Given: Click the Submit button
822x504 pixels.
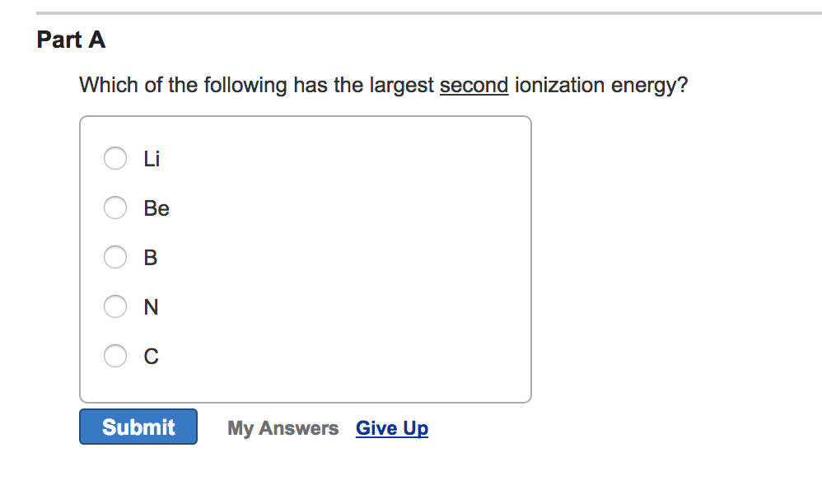Looking at the screenshot, I should click(138, 427).
